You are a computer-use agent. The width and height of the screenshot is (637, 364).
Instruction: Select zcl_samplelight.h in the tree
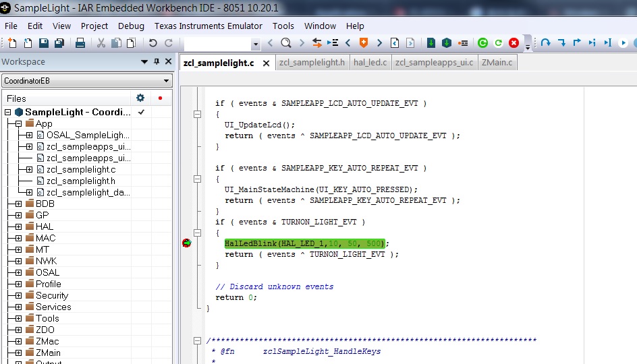80,181
